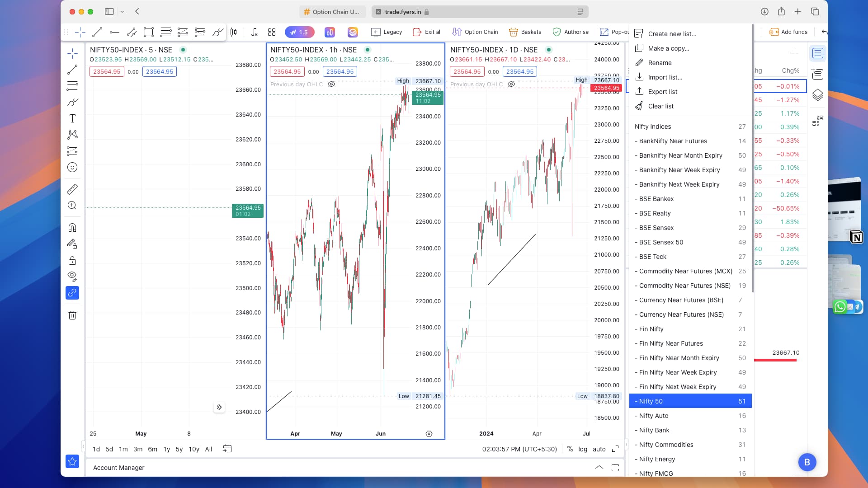Select the rectangle tool in floating toolbar
The width and height of the screenshot is (868, 488).
coord(149,32)
